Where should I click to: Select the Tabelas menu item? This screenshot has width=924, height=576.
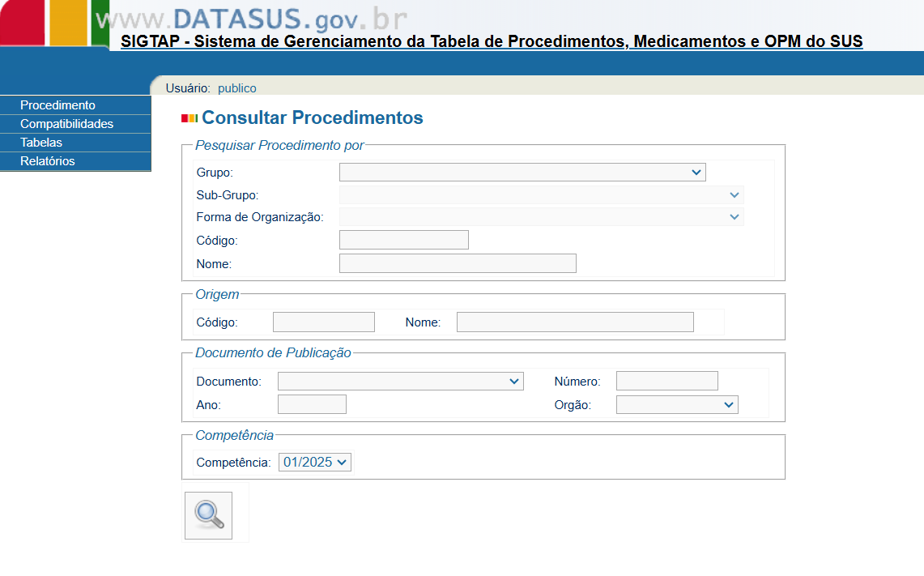[x=41, y=143]
